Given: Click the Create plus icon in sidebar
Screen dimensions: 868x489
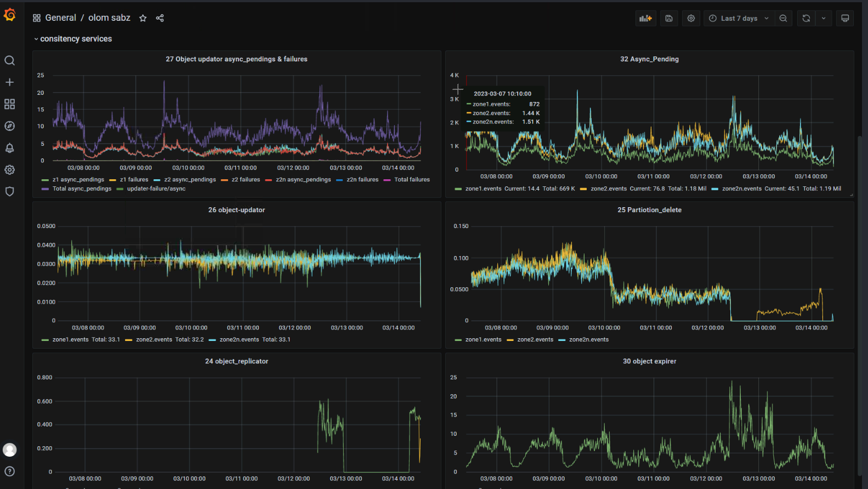Looking at the screenshot, I should (9, 82).
